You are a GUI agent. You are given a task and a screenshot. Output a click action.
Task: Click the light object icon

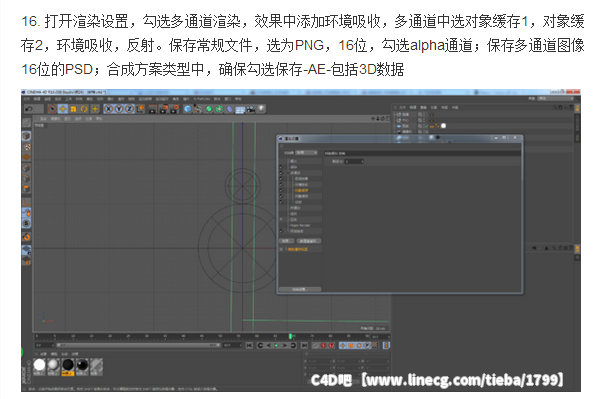click(x=261, y=109)
